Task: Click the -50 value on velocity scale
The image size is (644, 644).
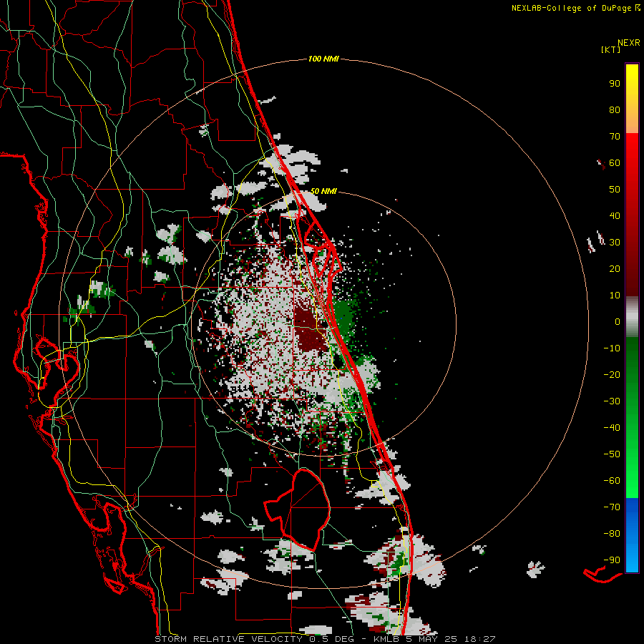Action: click(612, 454)
